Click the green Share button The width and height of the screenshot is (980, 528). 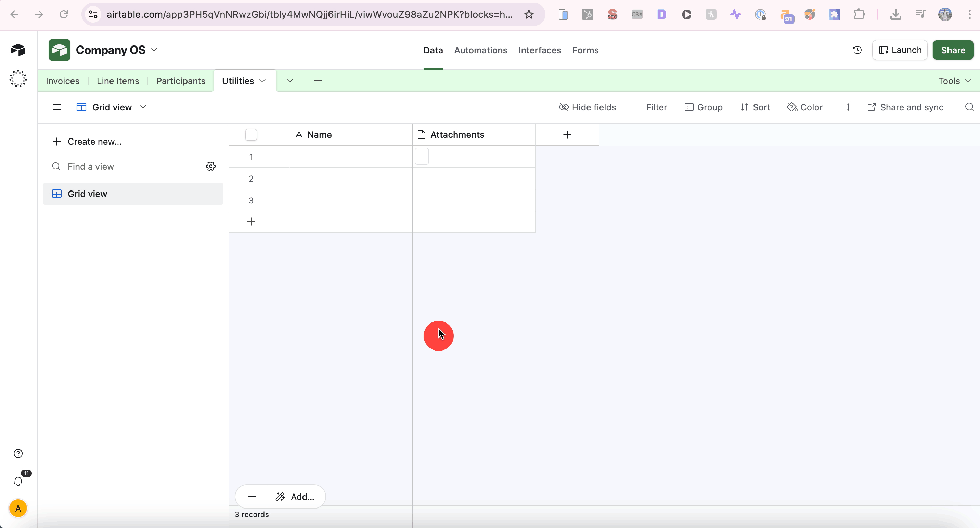pos(953,50)
